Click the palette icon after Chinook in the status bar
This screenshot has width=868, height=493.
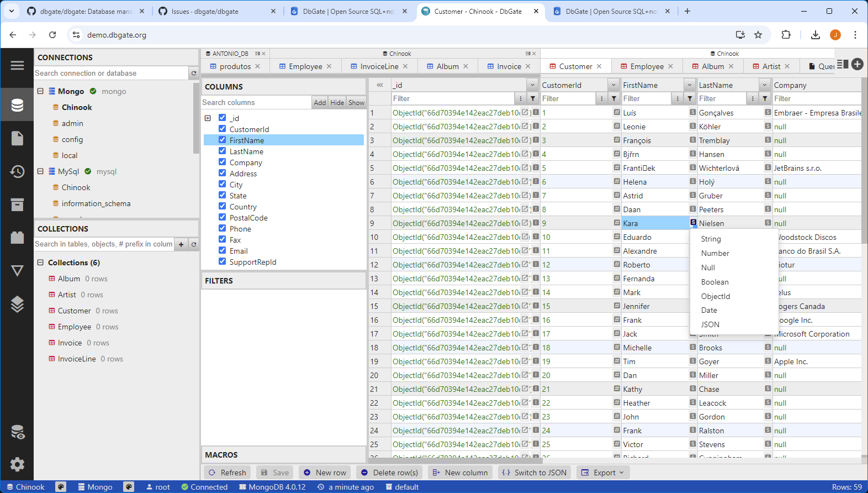point(61,487)
